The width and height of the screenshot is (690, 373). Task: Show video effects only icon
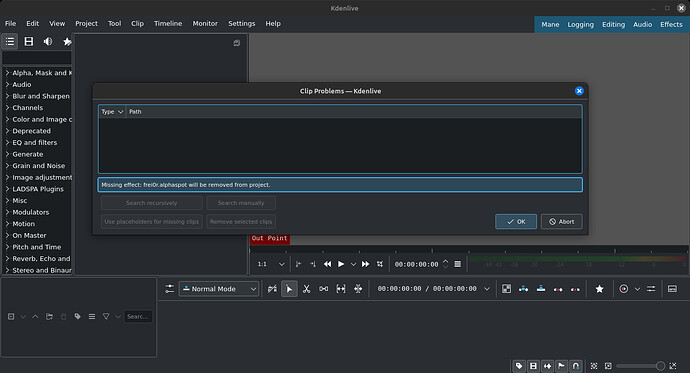29,41
